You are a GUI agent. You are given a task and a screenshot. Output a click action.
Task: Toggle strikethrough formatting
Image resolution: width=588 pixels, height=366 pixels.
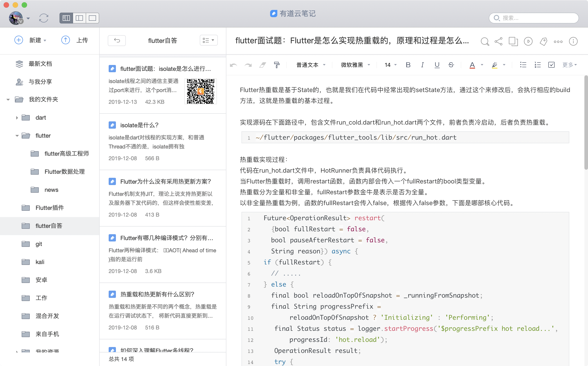point(451,65)
